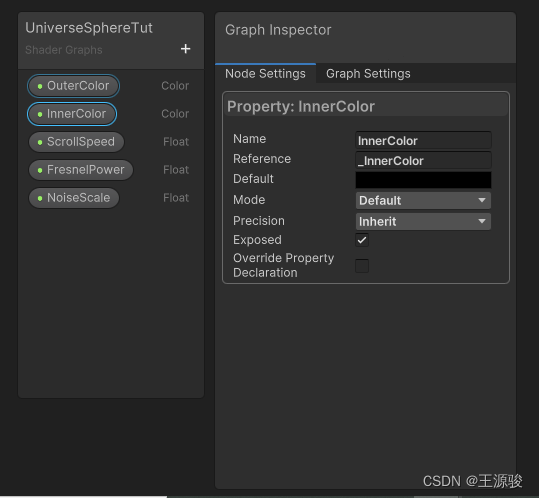The width and height of the screenshot is (539, 498).
Task: Switch to the Node Settings tab
Action: 265,74
